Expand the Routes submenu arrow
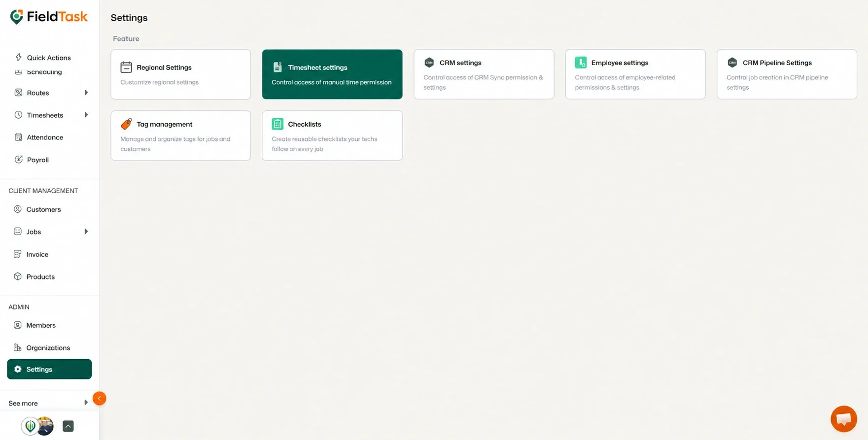Screen dimensions: 868x440 pos(86,93)
